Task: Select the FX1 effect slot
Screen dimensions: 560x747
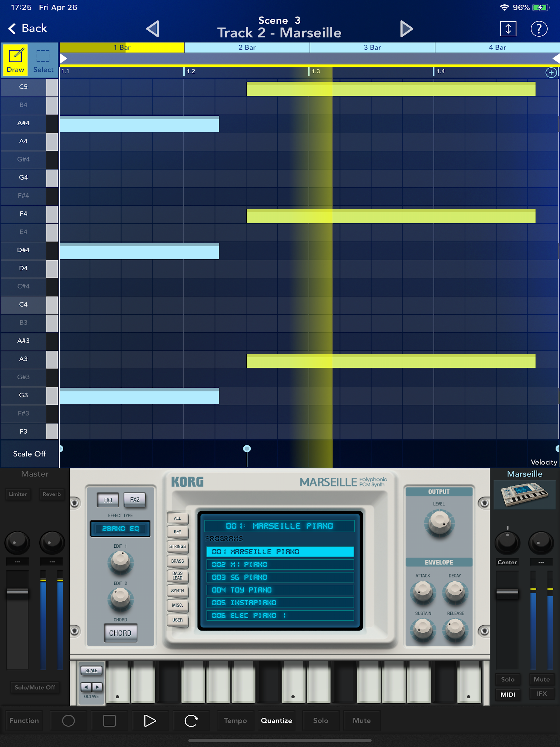Action: click(x=108, y=500)
